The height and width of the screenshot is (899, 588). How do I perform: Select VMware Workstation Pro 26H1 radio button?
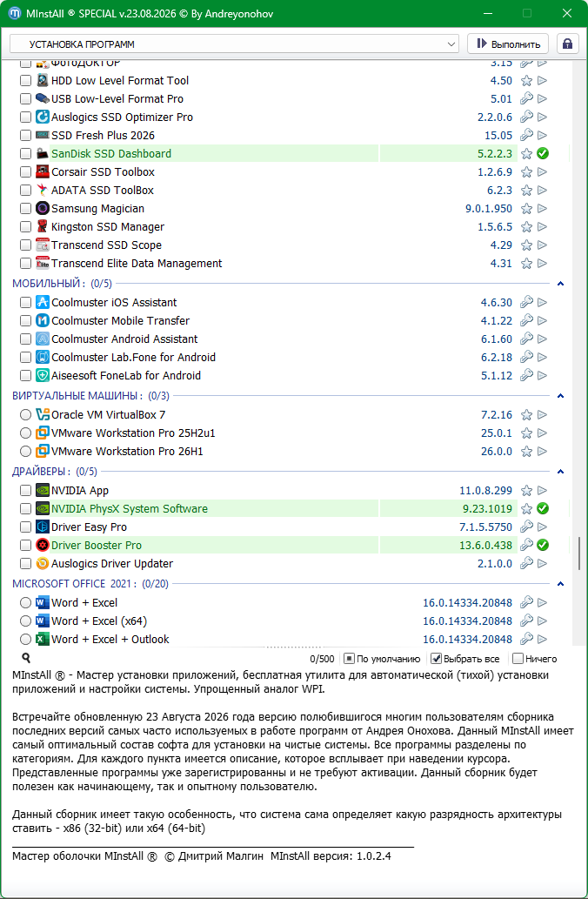coord(25,451)
